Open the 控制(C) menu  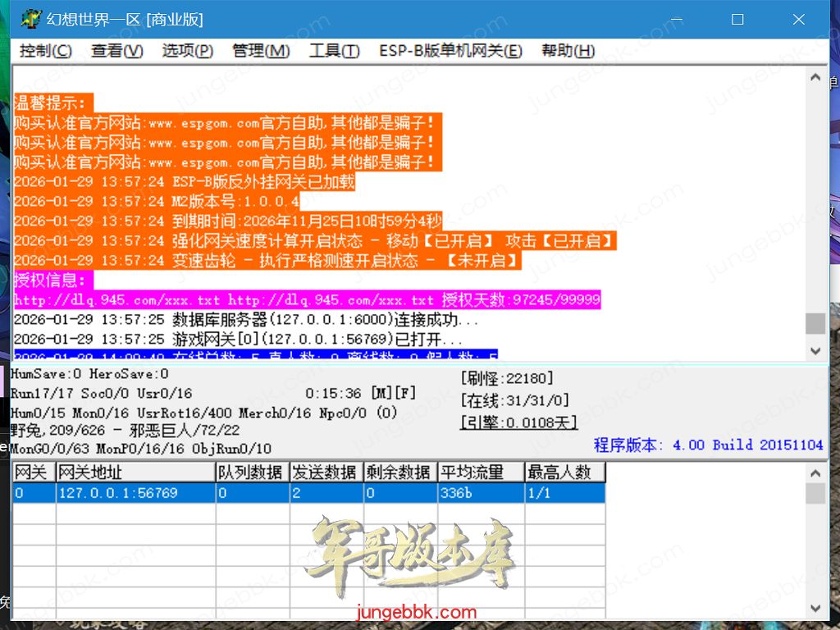point(45,51)
